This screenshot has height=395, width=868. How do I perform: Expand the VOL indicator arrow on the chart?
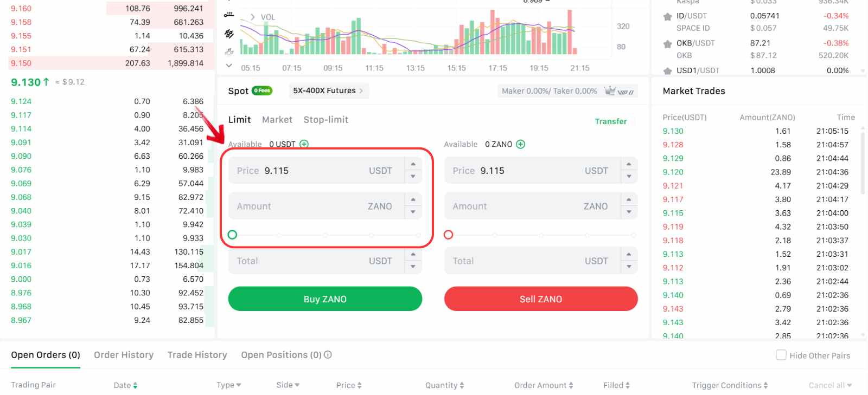(x=253, y=17)
